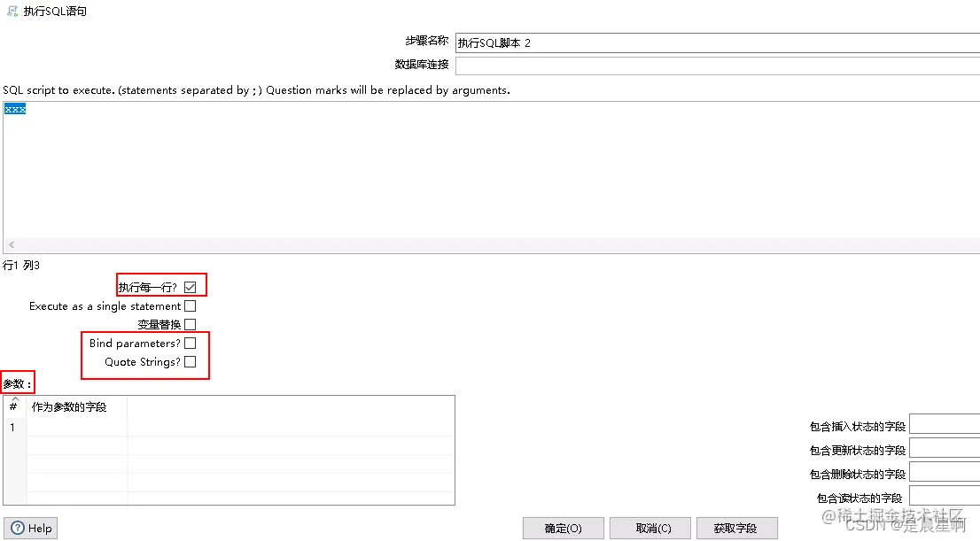Enable Execute as a single statement

190,305
